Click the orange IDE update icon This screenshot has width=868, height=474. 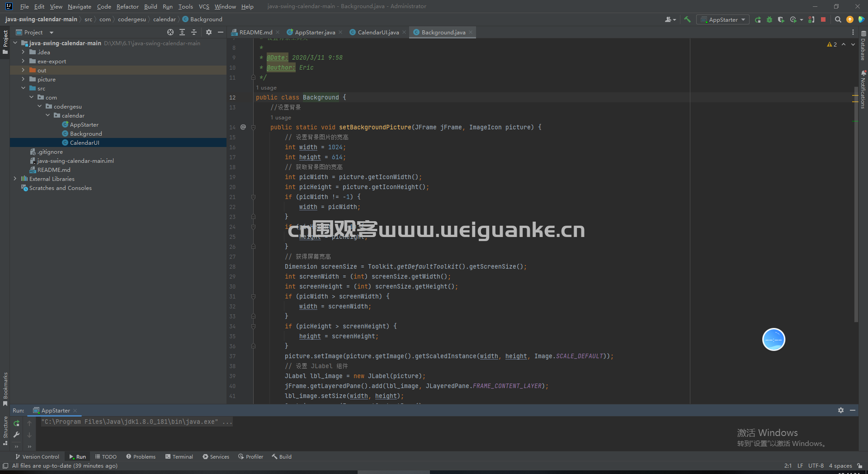coord(850,19)
